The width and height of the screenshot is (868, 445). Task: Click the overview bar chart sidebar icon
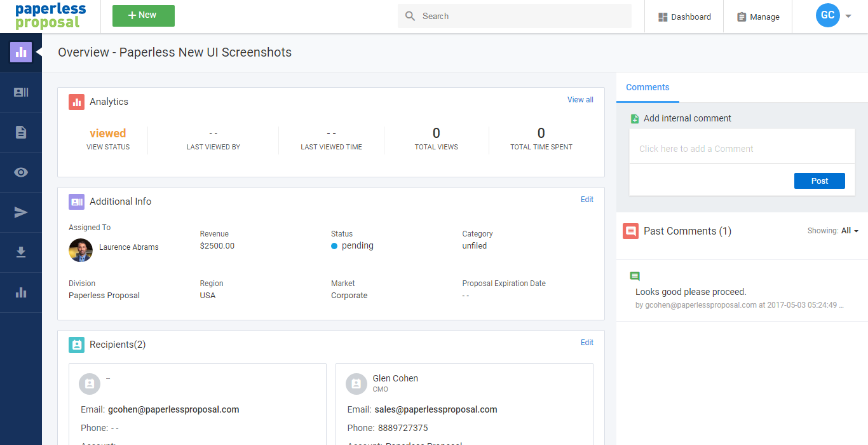click(x=21, y=52)
